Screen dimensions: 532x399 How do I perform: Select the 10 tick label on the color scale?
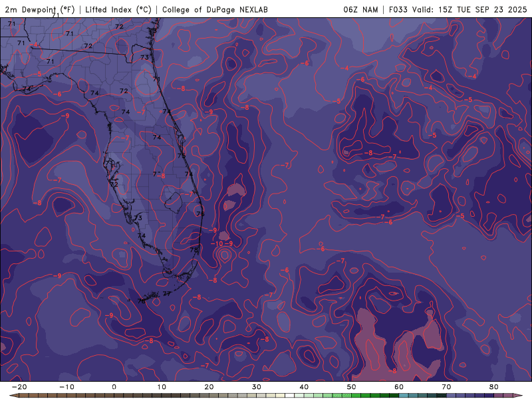162,387
